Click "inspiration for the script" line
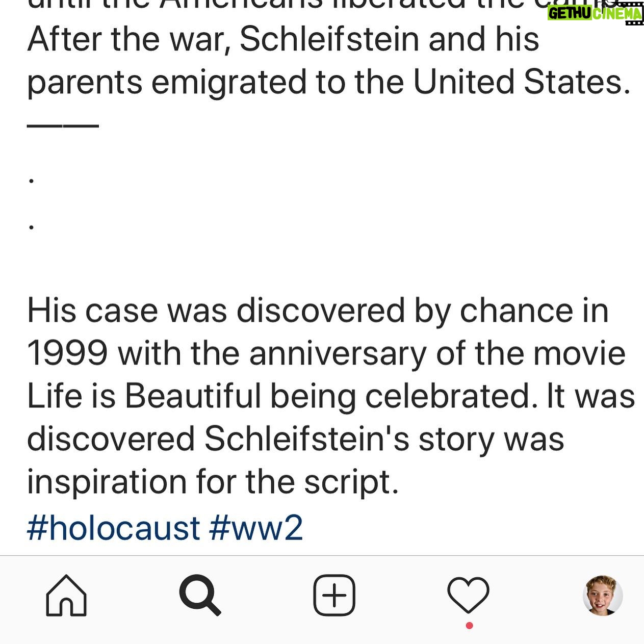Screen dimensions: 644x644 click(213, 482)
